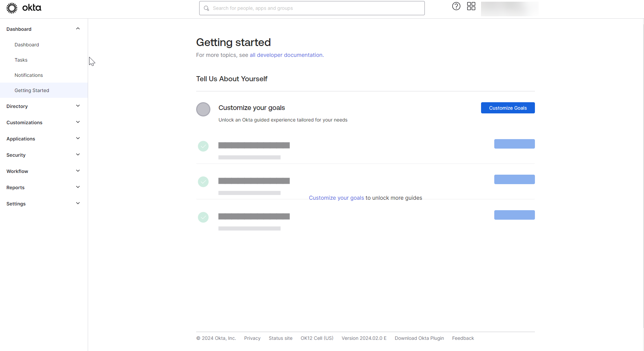Screen dimensions: 644x351
Task: Focus the people, apps and groups search field
Action: tap(312, 8)
